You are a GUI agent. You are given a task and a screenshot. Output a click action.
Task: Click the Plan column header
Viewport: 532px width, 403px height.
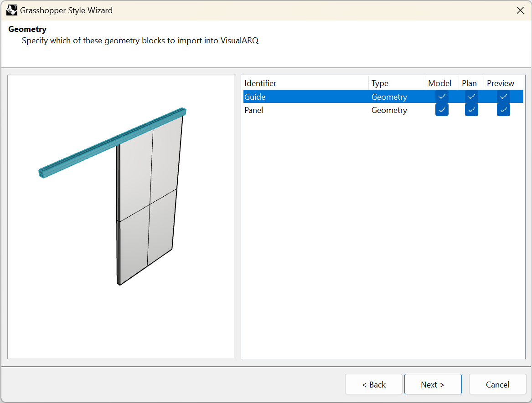pyautogui.click(x=471, y=83)
